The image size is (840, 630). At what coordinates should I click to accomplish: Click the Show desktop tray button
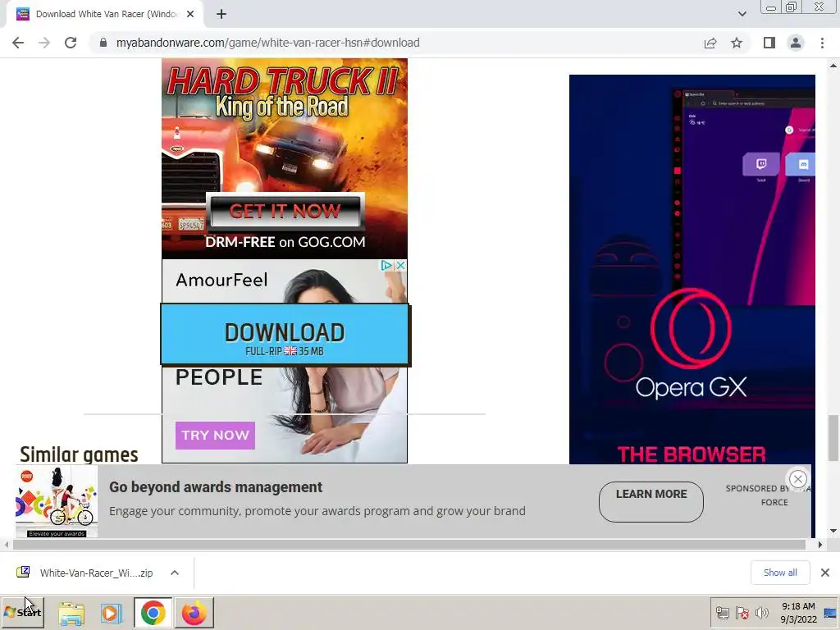click(832, 613)
